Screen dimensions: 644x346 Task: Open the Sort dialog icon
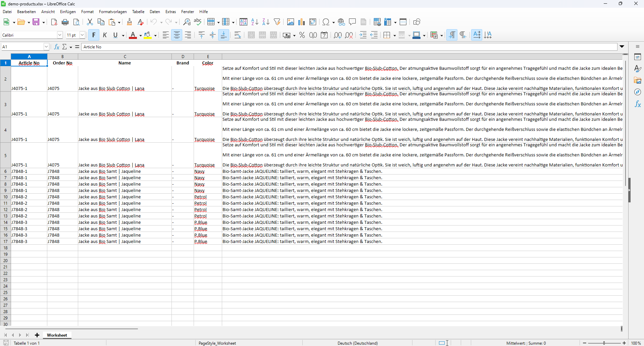click(244, 22)
